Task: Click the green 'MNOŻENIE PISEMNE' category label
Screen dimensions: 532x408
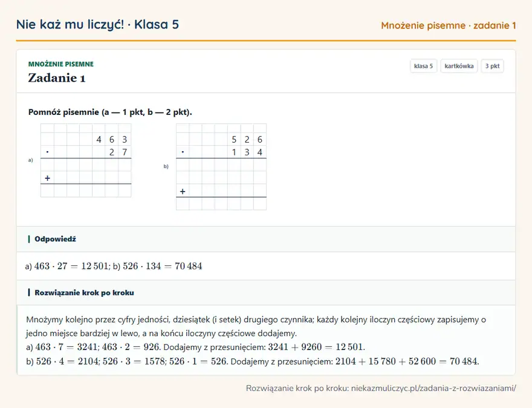Action: point(60,64)
